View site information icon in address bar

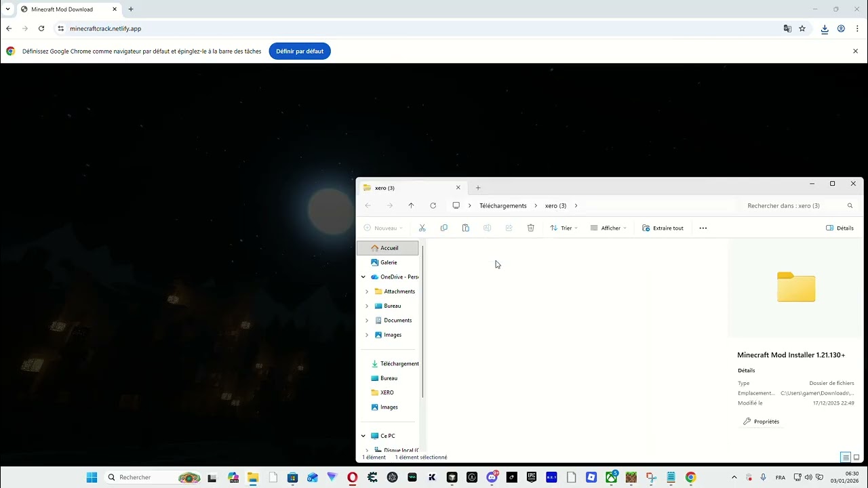click(x=60, y=28)
